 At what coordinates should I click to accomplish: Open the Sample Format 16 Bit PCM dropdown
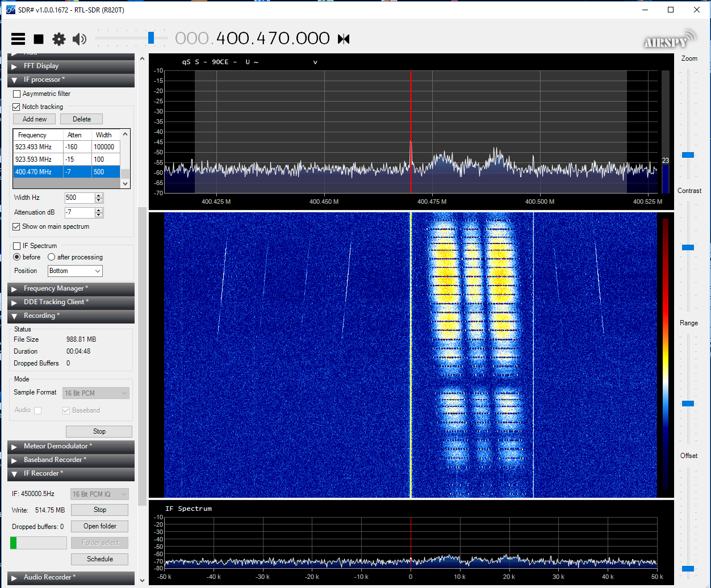pyautogui.click(x=96, y=393)
